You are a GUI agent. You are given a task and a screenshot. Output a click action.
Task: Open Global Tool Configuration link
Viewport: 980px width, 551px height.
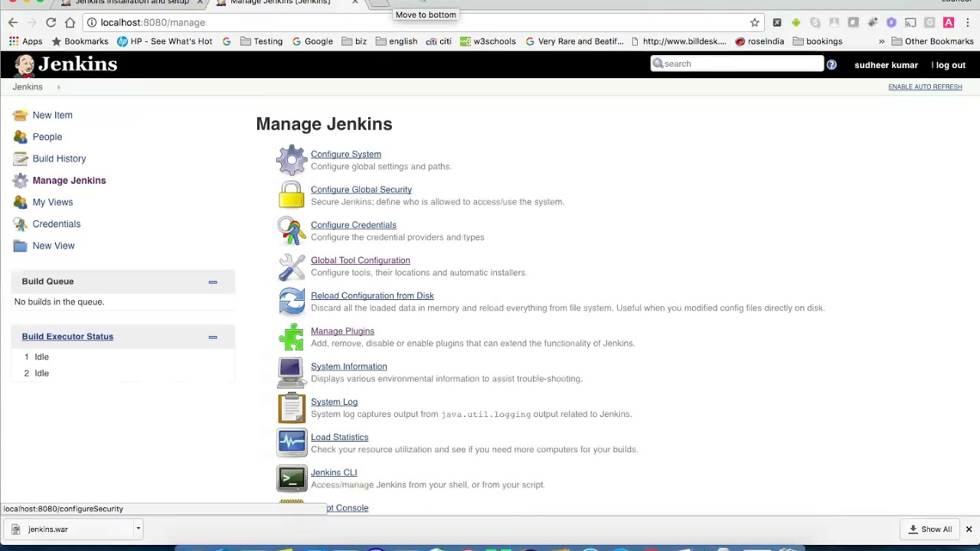(x=360, y=260)
